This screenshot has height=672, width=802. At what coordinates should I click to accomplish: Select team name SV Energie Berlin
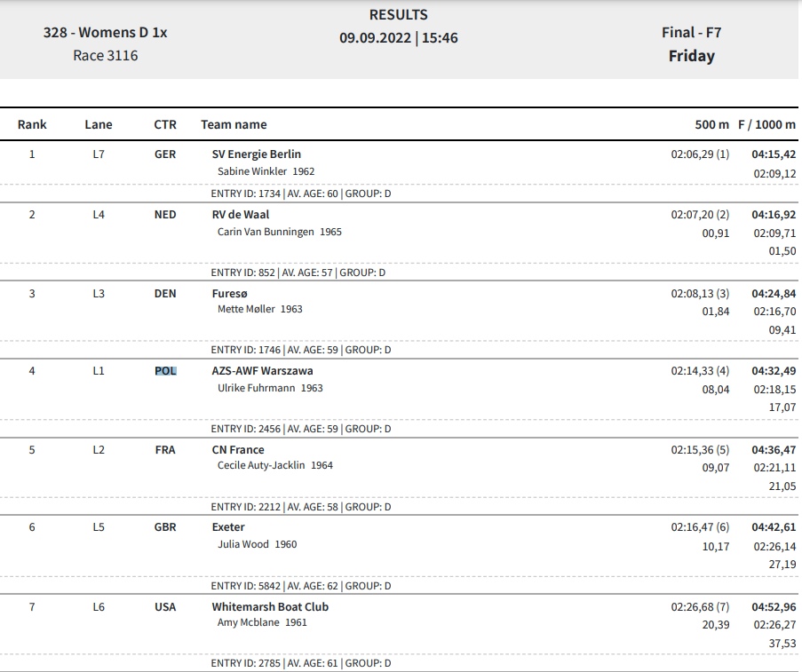(x=257, y=154)
